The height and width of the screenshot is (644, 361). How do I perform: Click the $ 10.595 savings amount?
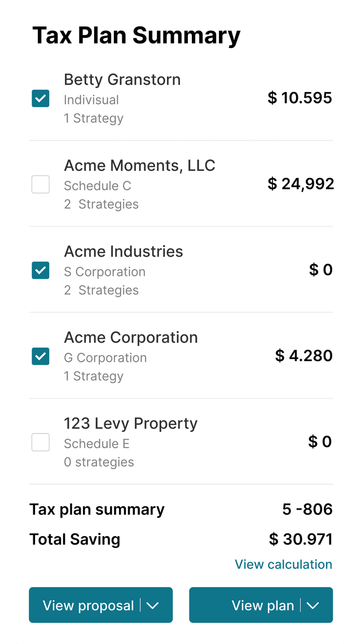(300, 98)
